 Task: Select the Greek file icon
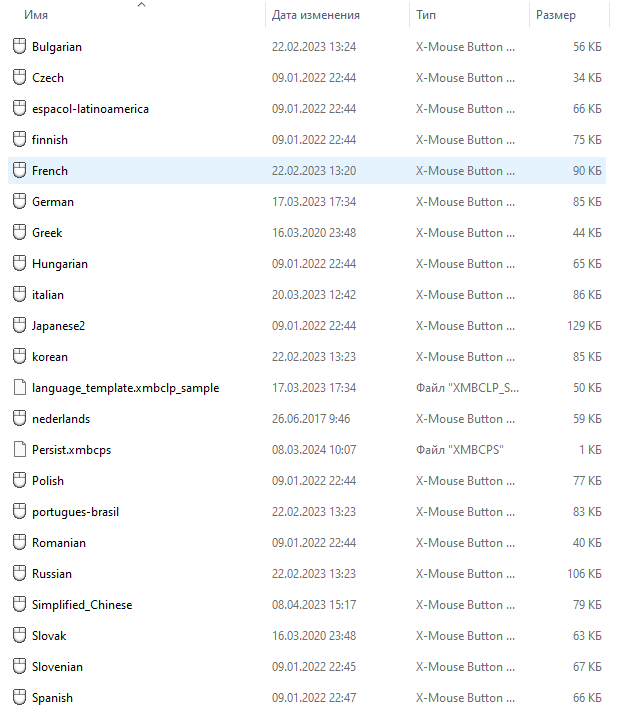pos(19,233)
